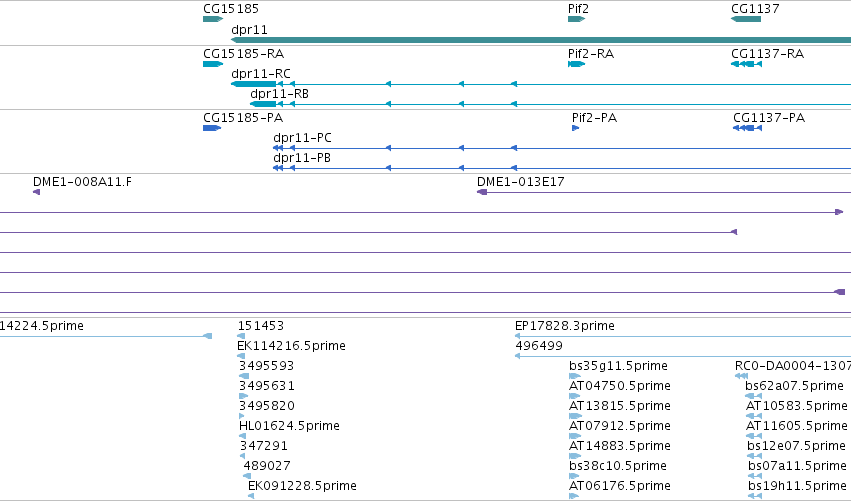
Task: Click the dpr11 gene label
Action: pos(249,29)
